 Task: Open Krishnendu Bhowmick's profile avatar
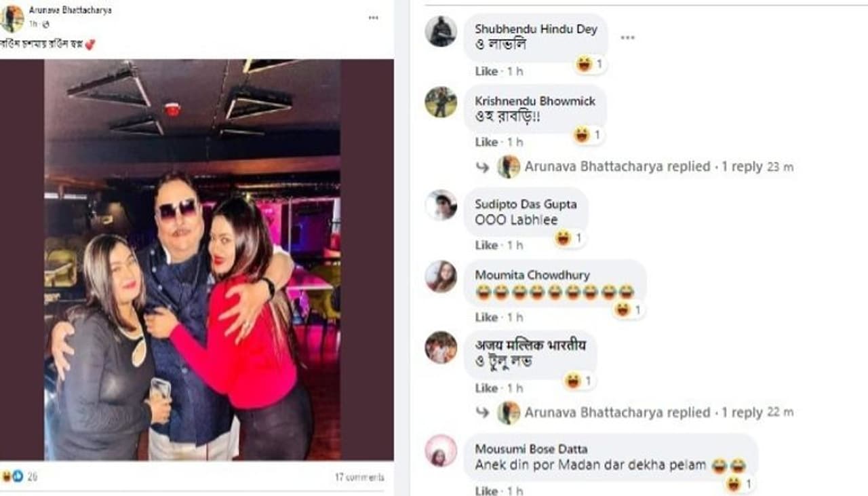(441, 102)
